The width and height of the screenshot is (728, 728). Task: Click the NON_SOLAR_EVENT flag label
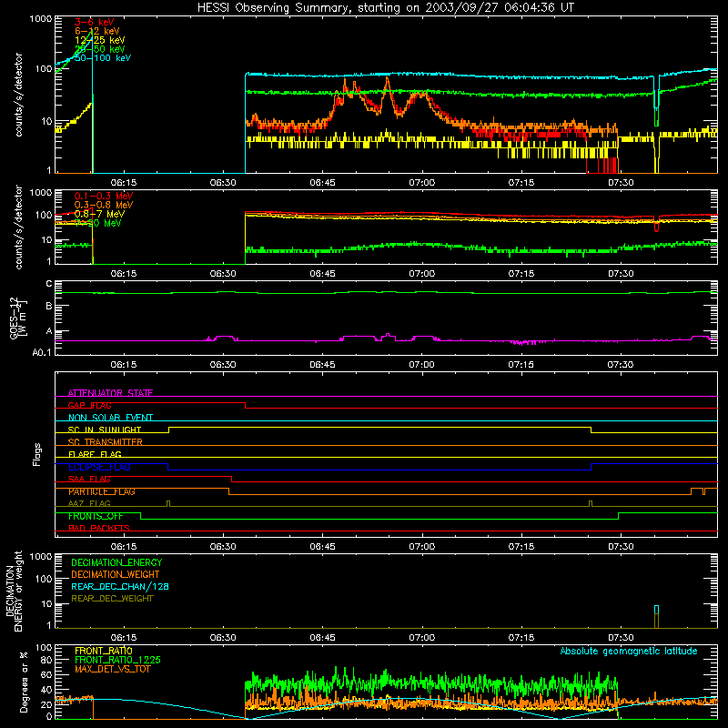point(110,418)
